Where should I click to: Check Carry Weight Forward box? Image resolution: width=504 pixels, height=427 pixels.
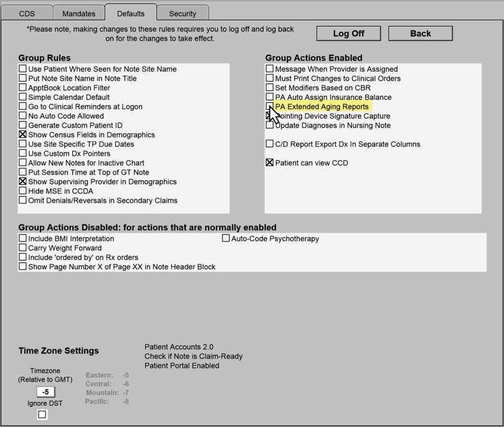[x=23, y=248]
